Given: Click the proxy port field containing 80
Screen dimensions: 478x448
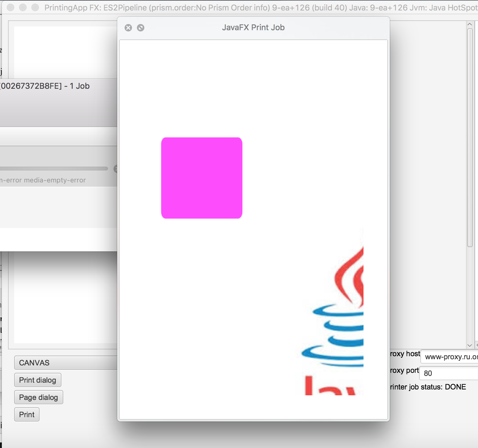Looking at the screenshot, I should [449, 373].
